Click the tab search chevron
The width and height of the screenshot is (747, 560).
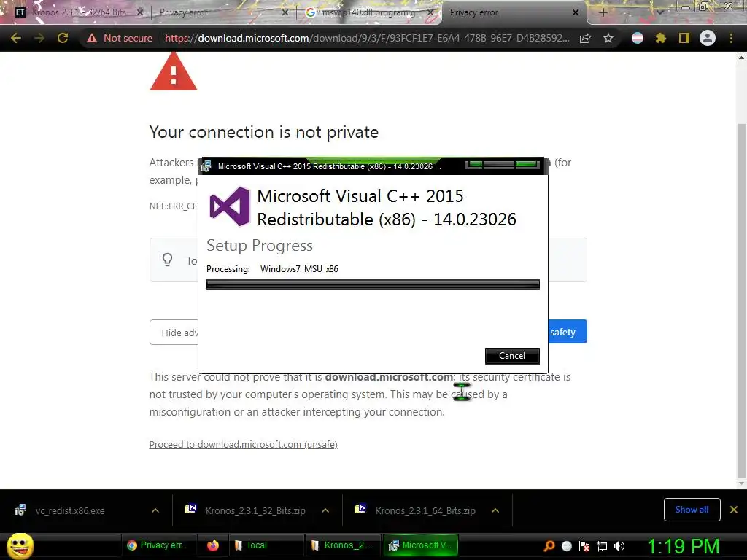point(659,12)
